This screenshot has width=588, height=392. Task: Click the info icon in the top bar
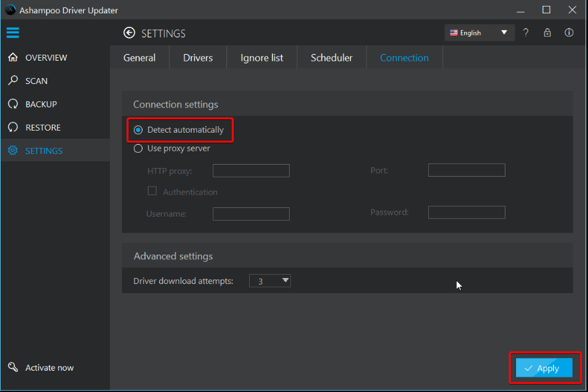568,32
